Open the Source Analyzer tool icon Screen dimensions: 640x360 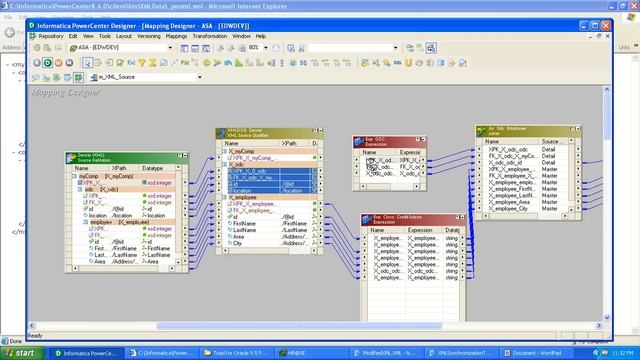36,77
